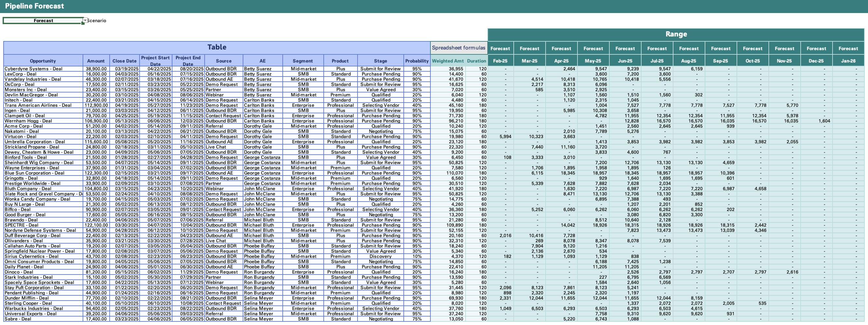Click Live Chat source in Strickland Propane row
The image size is (868, 325).
[224, 147]
